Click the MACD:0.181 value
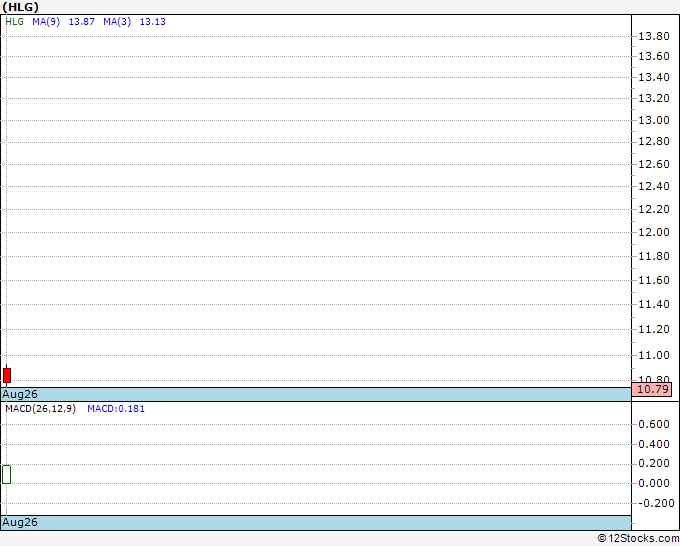Screen dimensions: 680x546 click(x=116, y=409)
